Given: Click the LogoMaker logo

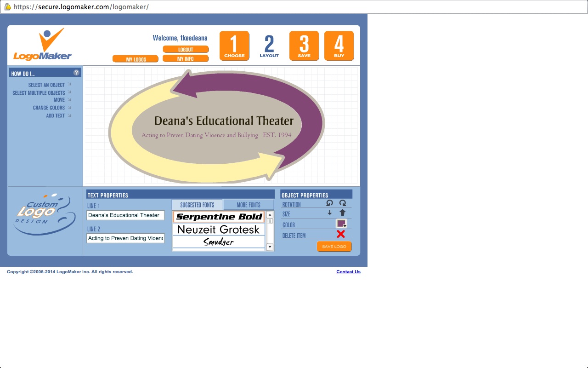Looking at the screenshot, I should [x=42, y=45].
